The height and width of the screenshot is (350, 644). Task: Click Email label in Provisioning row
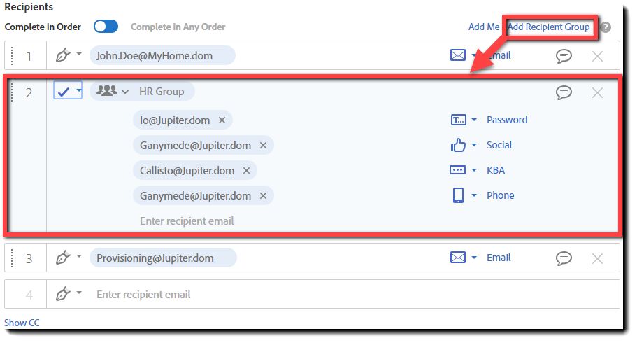499,258
